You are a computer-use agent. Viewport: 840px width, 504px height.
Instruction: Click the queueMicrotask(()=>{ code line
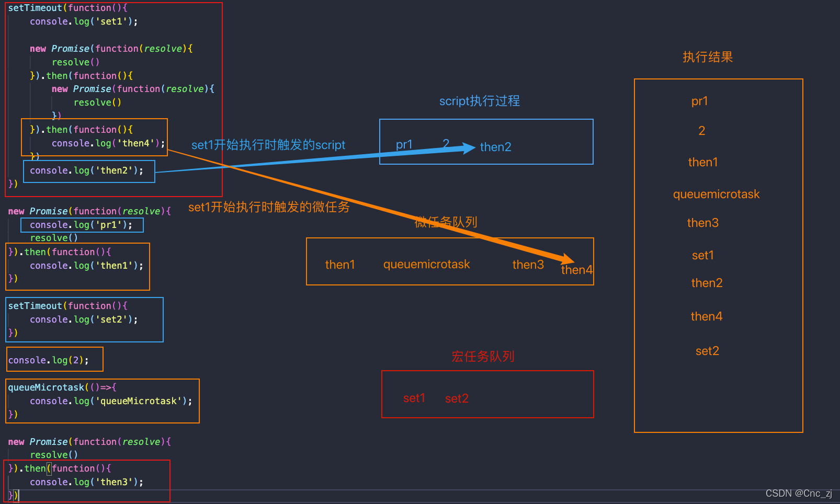(x=62, y=387)
